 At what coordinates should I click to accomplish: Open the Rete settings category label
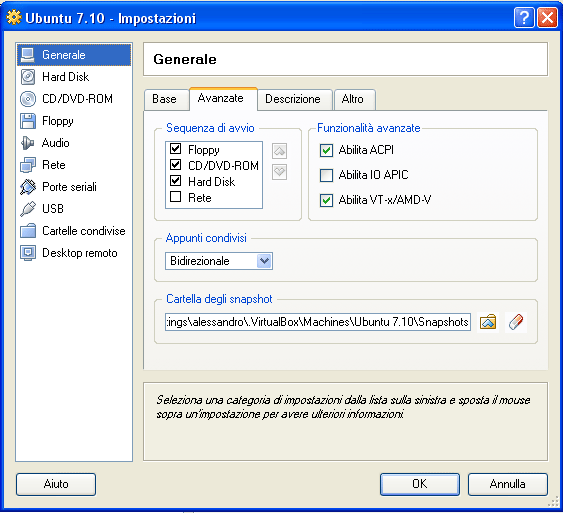[54, 165]
